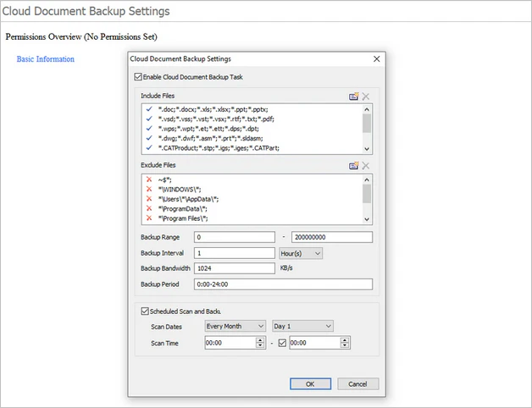Open the Basic Information link
The width and height of the screenshot is (532, 408).
[x=46, y=59]
